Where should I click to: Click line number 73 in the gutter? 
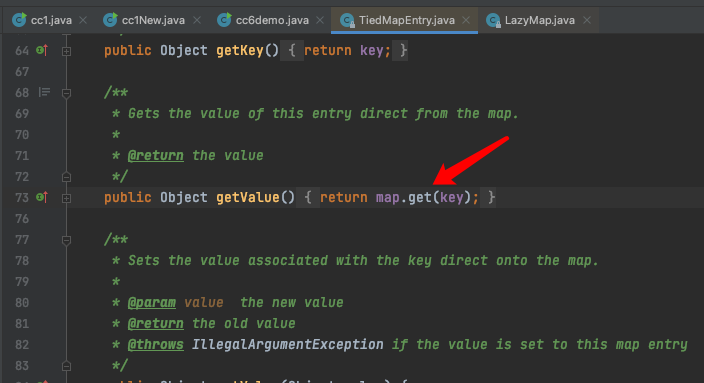pyautogui.click(x=22, y=198)
